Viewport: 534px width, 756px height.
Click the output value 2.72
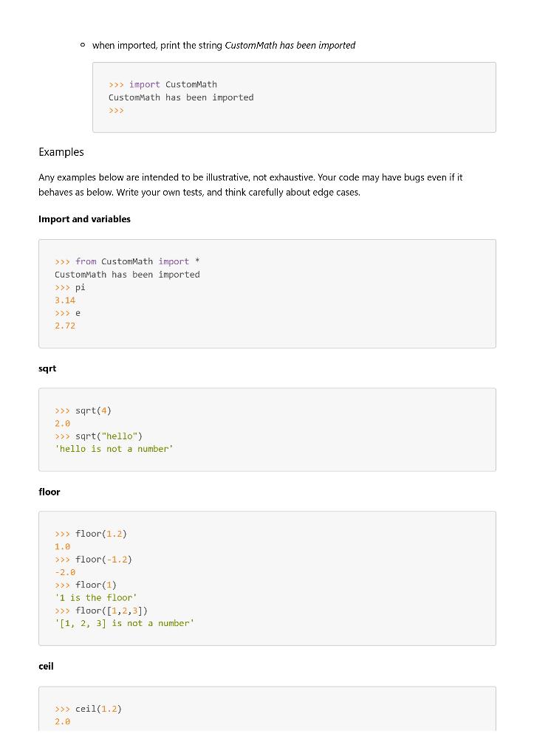pos(65,326)
